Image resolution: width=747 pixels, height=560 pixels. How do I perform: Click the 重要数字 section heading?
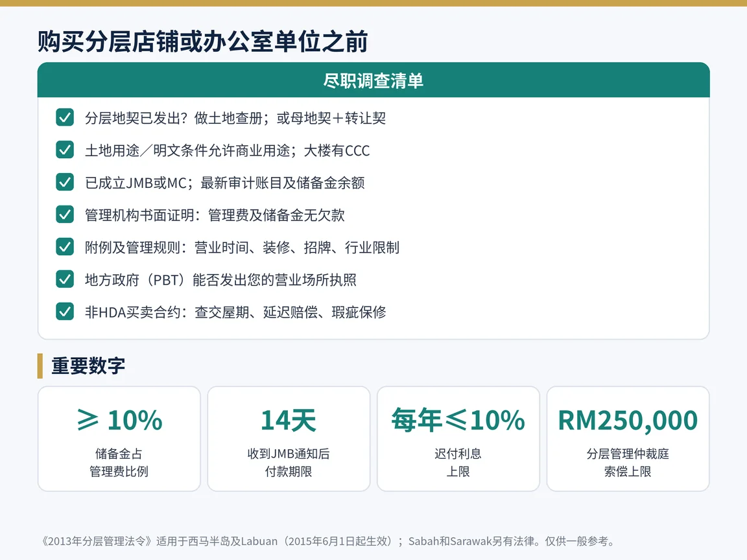(x=88, y=366)
